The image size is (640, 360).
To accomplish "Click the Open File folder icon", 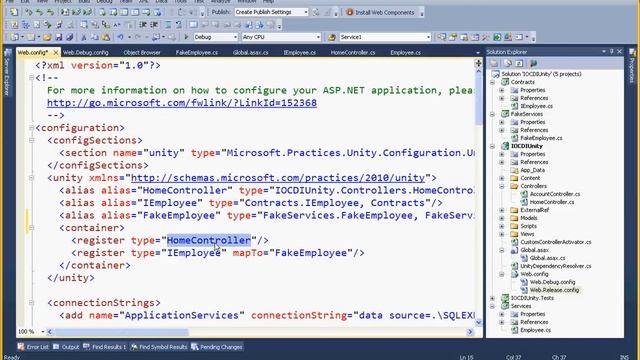I will pyautogui.click(x=47, y=37).
